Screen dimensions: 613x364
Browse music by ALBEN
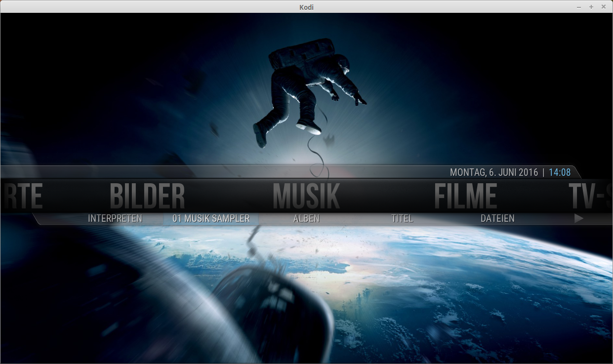point(306,218)
